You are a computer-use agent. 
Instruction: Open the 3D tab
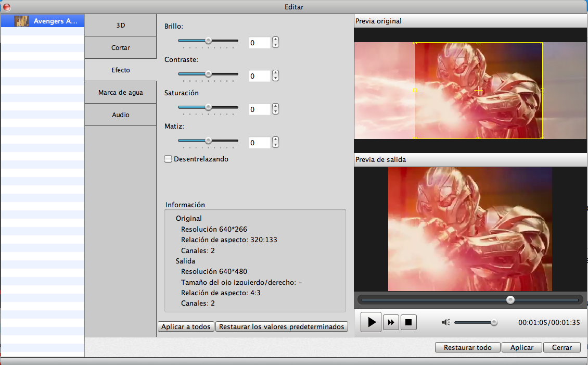pos(120,25)
